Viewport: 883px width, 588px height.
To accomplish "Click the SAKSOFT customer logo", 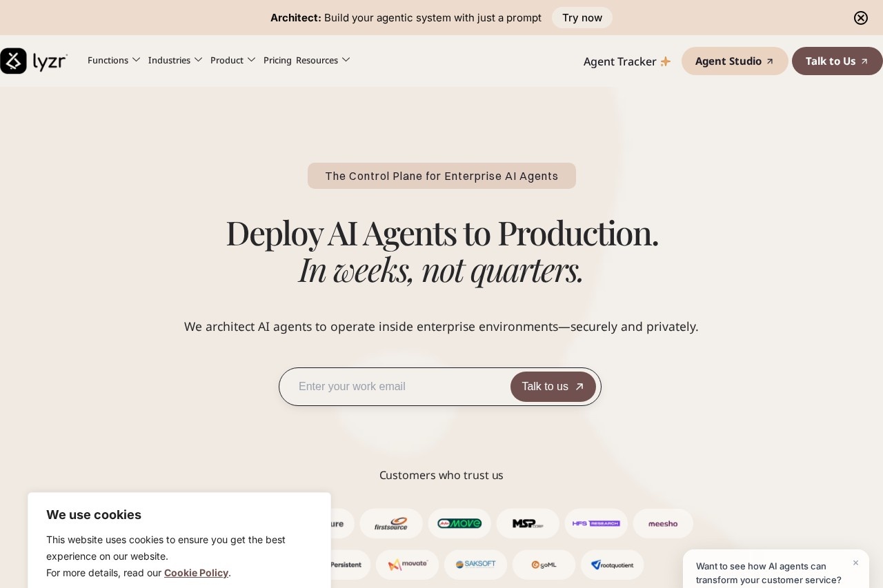I will click(x=475, y=565).
